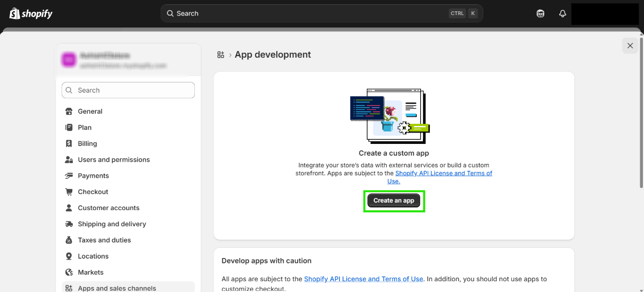Viewport: 644px width, 292px height.
Task: Open the notifications bell
Action: (x=563, y=13)
